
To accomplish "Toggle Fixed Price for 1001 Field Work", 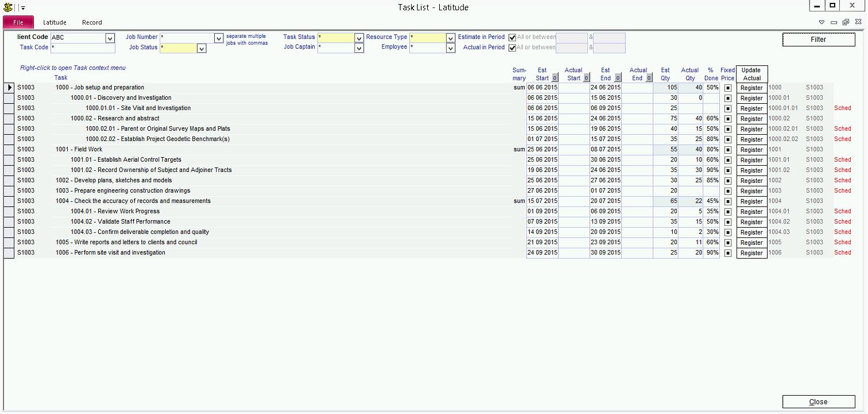I will tap(727, 150).
